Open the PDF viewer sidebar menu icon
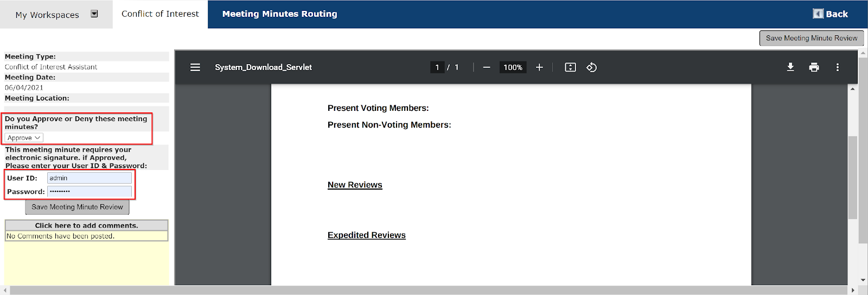 coord(195,67)
